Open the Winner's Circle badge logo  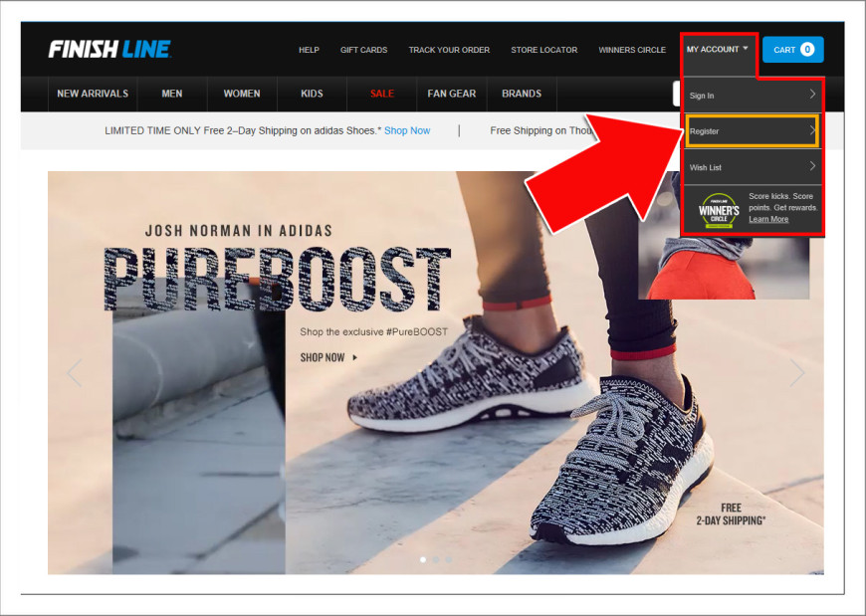pyautogui.click(x=719, y=211)
